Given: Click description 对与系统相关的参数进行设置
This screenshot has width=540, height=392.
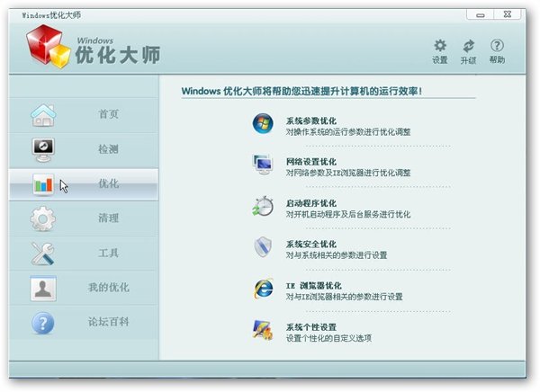Looking at the screenshot, I should click(337, 255).
